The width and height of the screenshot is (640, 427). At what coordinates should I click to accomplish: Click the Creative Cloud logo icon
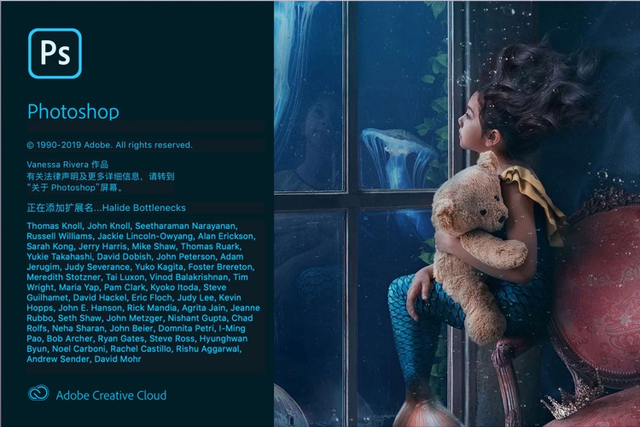coord(38,394)
